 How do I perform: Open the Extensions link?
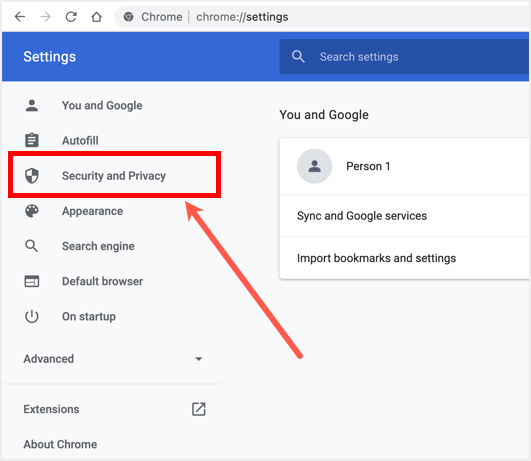point(51,409)
